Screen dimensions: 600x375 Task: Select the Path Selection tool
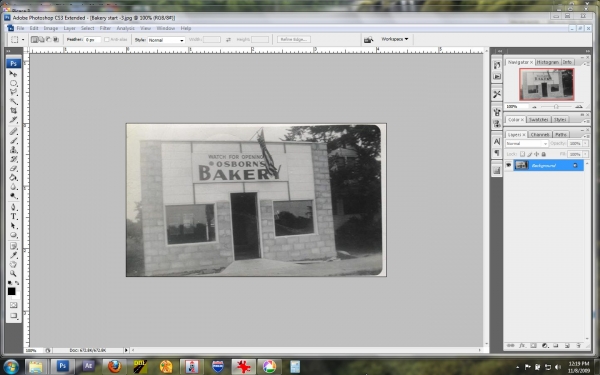[x=13, y=226]
